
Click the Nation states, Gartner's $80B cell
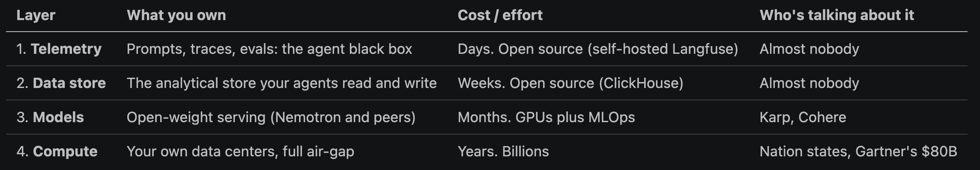pos(858,151)
